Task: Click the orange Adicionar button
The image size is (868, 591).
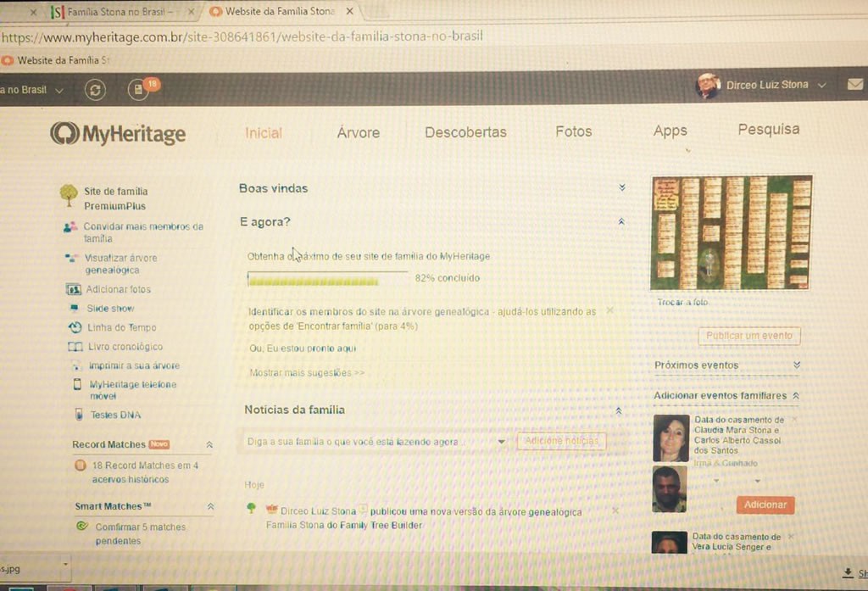Action: coord(765,505)
